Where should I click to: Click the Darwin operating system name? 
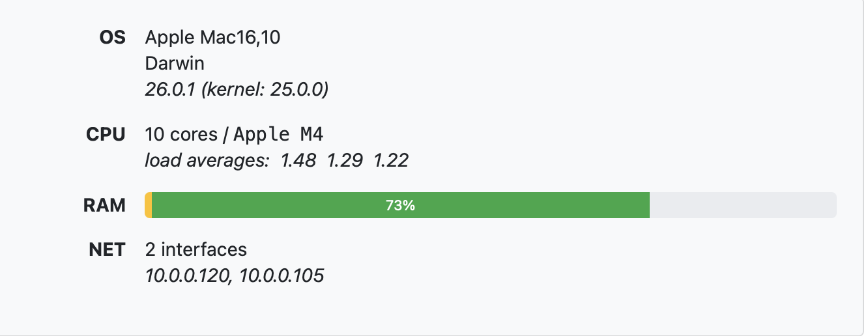(175, 64)
